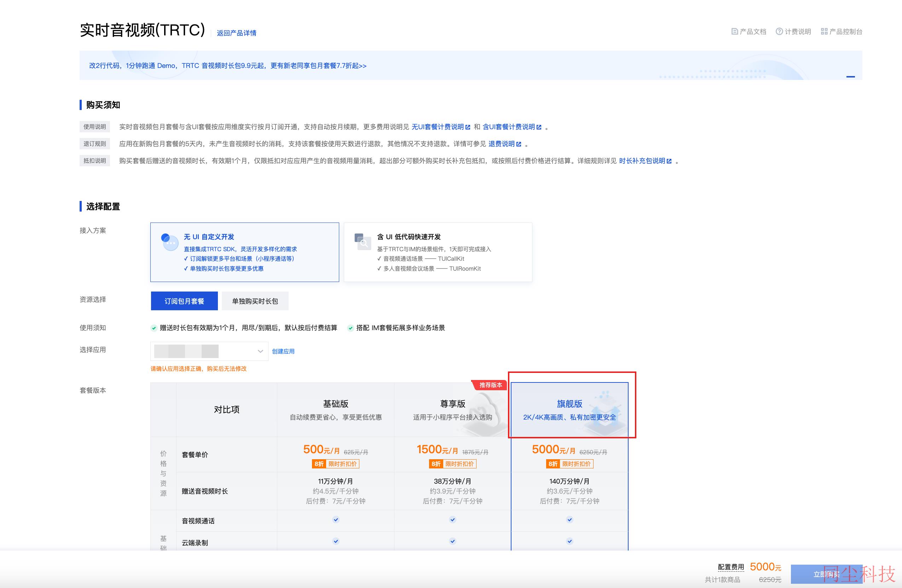Click the 使用说明 tag
The height and width of the screenshot is (588, 902).
(x=95, y=127)
